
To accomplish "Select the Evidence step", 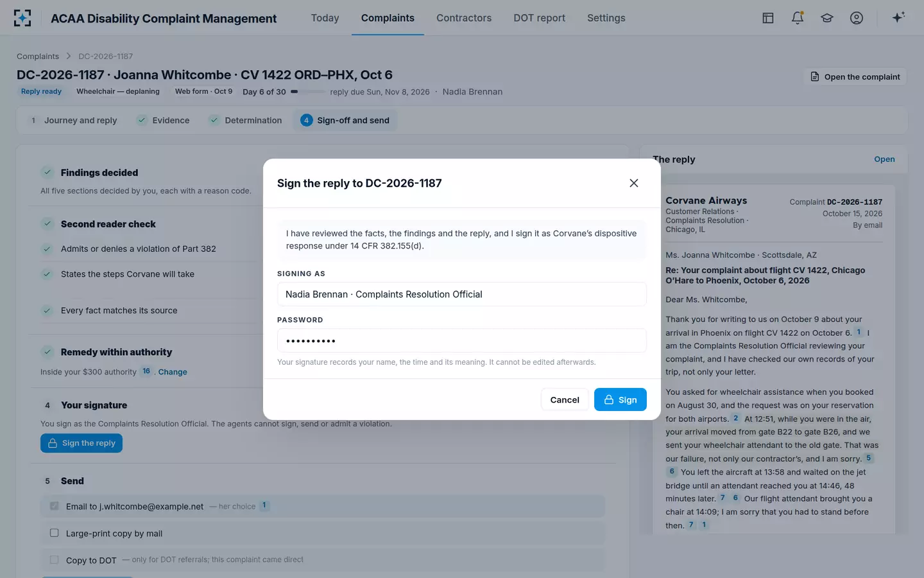I will point(163,120).
